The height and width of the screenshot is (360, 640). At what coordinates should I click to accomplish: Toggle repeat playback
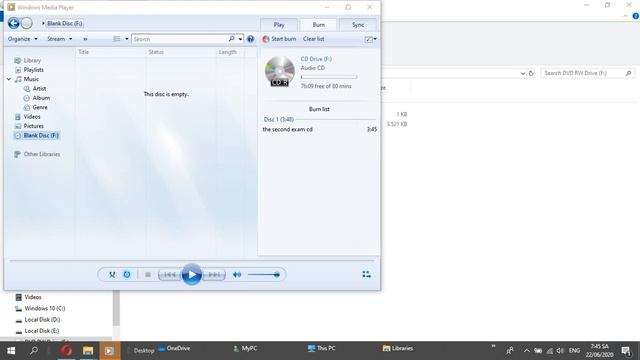(127, 275)
